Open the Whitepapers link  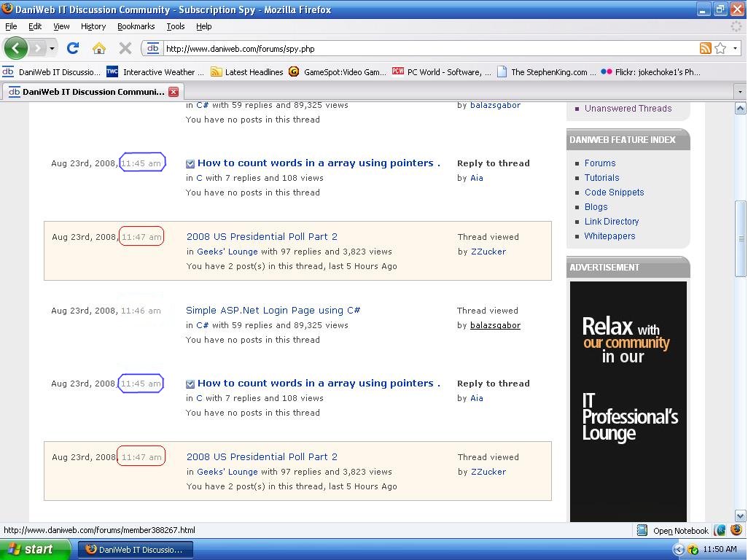tap(609, 236)
